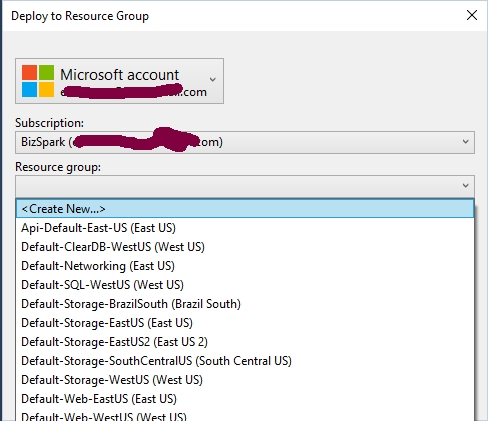Choose Default-Storage-EastUS2 (East US 2)
Image resolution: width=488 pixels, height=421 pixels.
coord(245,342)
